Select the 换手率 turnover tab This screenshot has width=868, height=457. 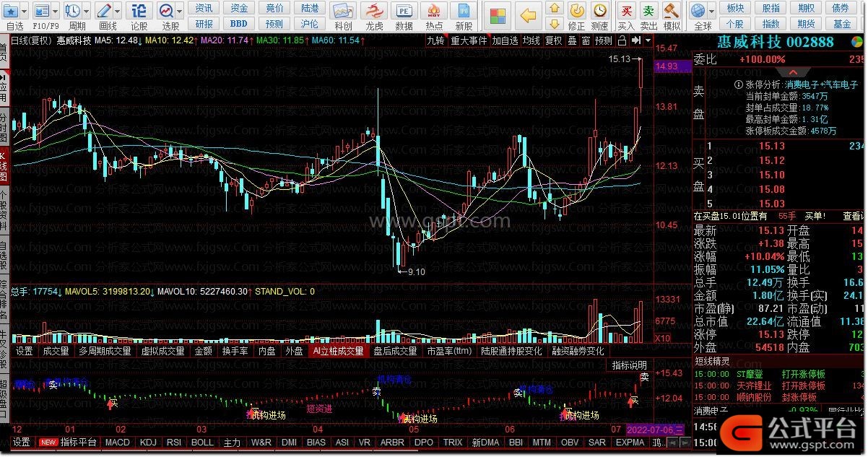(x=235, y=351)
